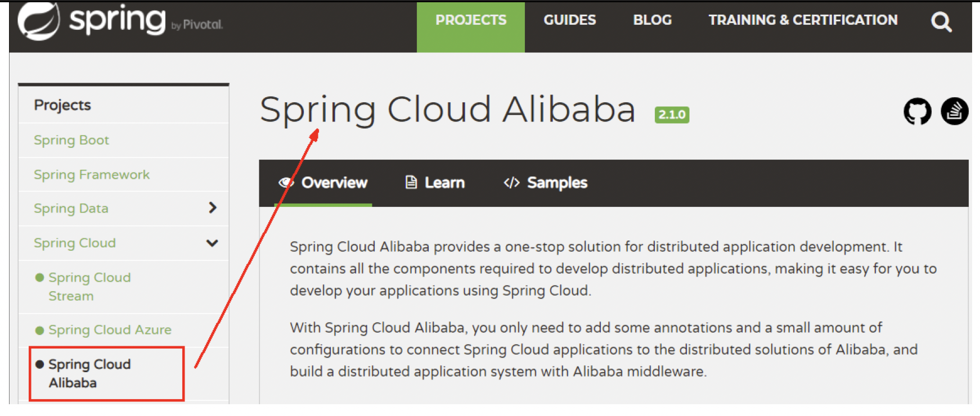The width and height of the screenshot is (980, 416).
Task: Open TRAINING & CERTIFICATION in the navbar
Action: [x=802, y=20]
